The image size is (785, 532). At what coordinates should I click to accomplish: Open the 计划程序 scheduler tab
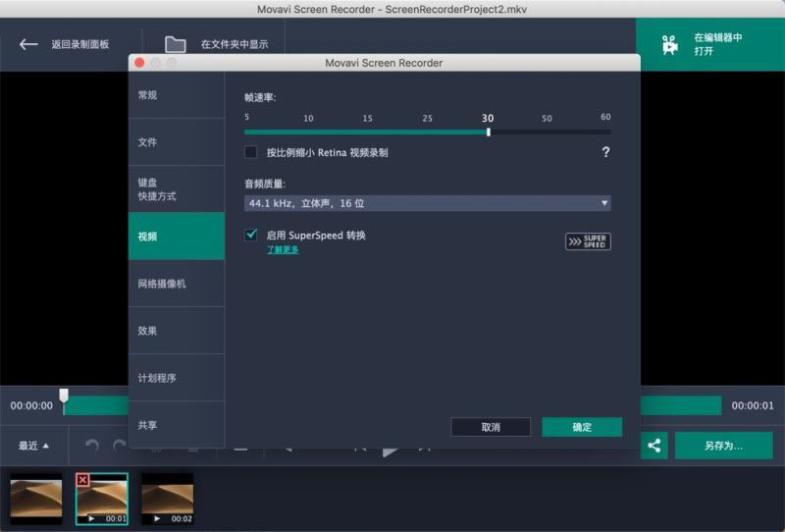click(x=177, y=378)
